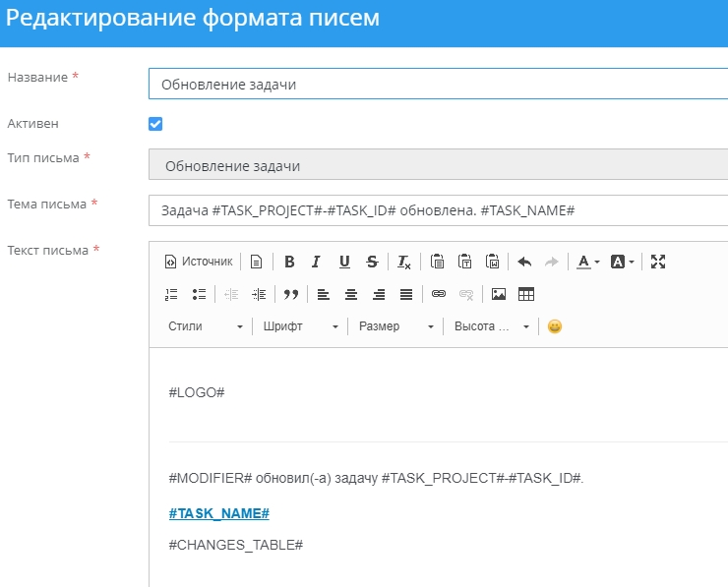728x587 pixels.
Task: Open the Стили dropdown
Action: (205, 326)
